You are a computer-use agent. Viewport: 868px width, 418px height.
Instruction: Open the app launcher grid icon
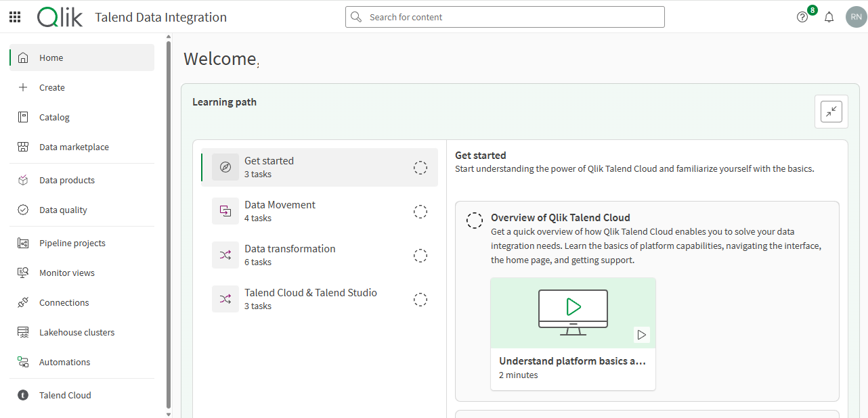click(x=14, y=17)
